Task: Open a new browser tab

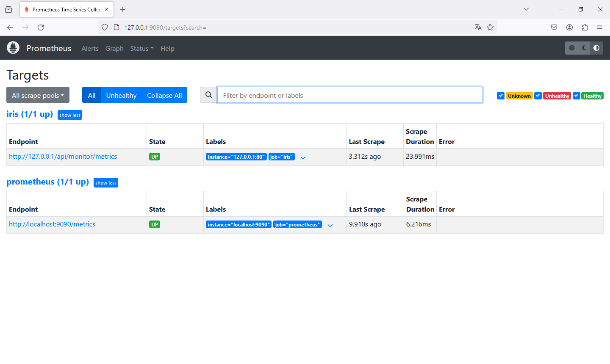Action: click(123, 9)
